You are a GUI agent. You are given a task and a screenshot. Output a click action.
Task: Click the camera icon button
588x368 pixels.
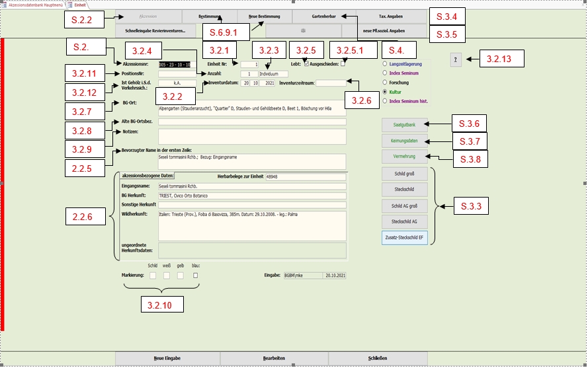coord(304,31)
